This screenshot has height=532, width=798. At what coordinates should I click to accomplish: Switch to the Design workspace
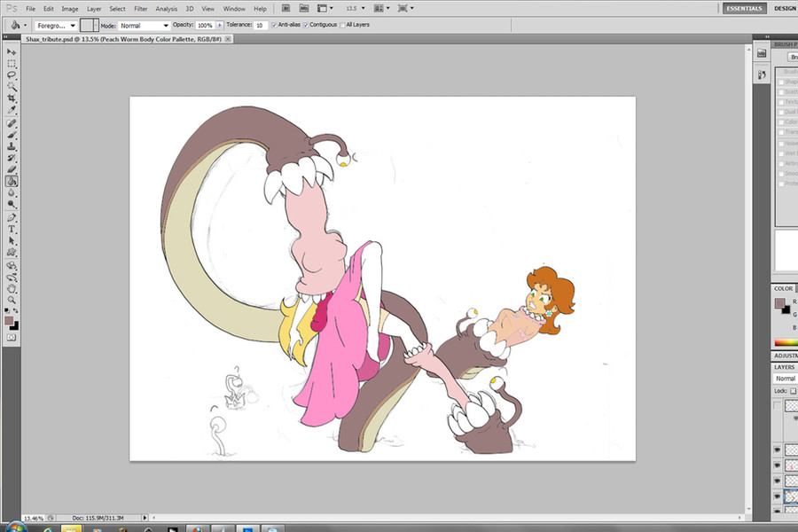785,8
